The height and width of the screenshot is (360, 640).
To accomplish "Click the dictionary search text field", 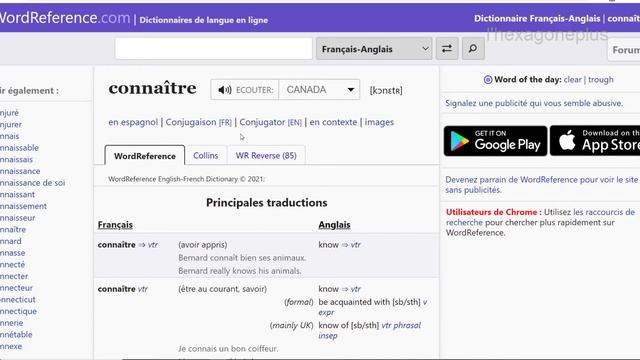I will pos(213,49).
